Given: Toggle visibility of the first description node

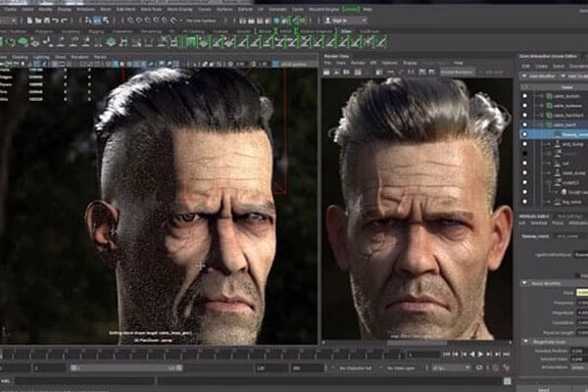Looking at the screenshot, I should (x=524, y=96).
